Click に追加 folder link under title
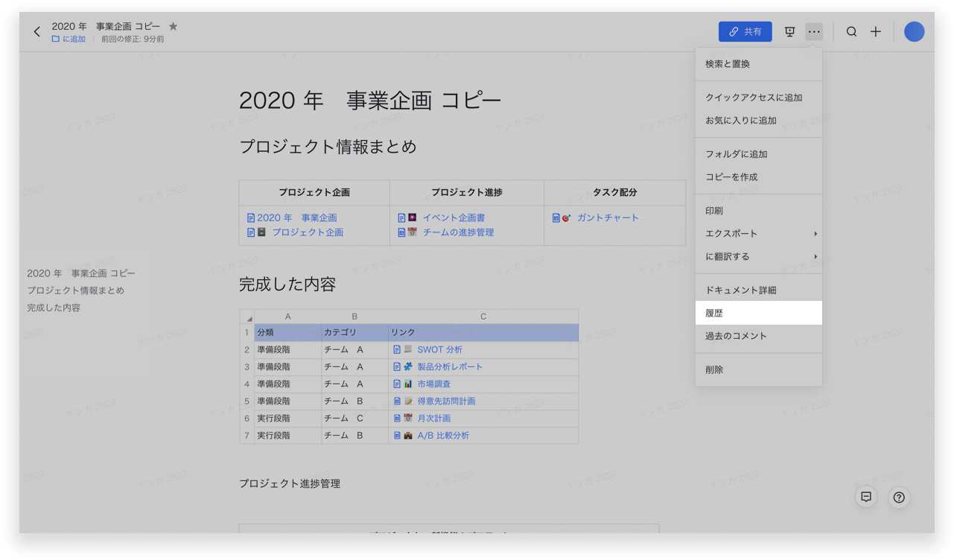This screenshot has height=560, width=954. [69, 39]
